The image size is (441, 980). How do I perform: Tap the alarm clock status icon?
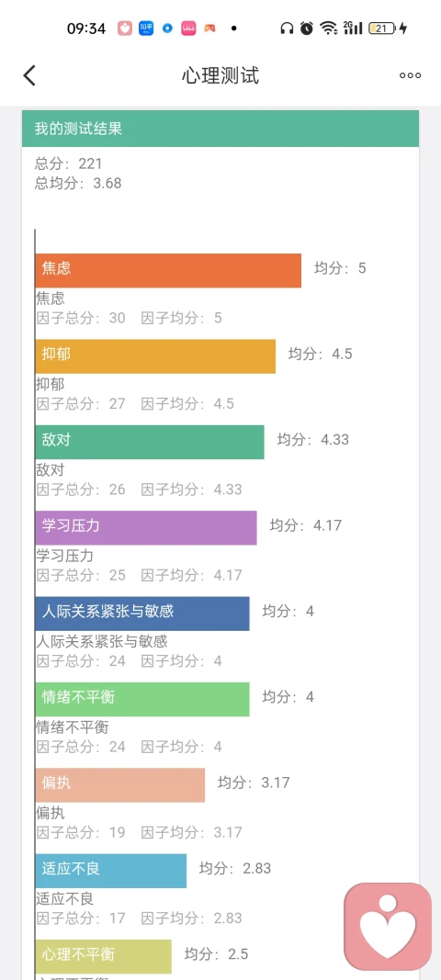[307, 28]
